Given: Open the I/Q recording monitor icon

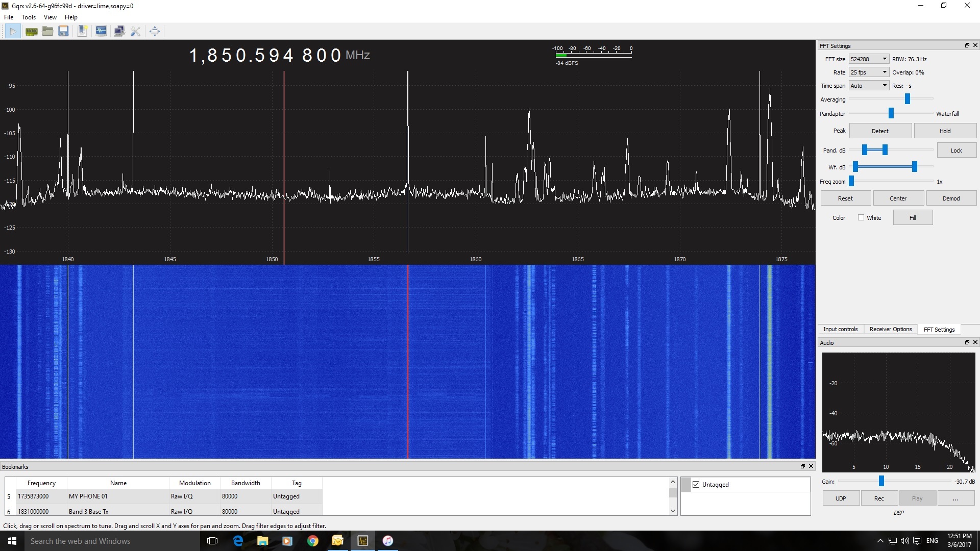Looking at the screenshot, I should click(x=101, y=32).
